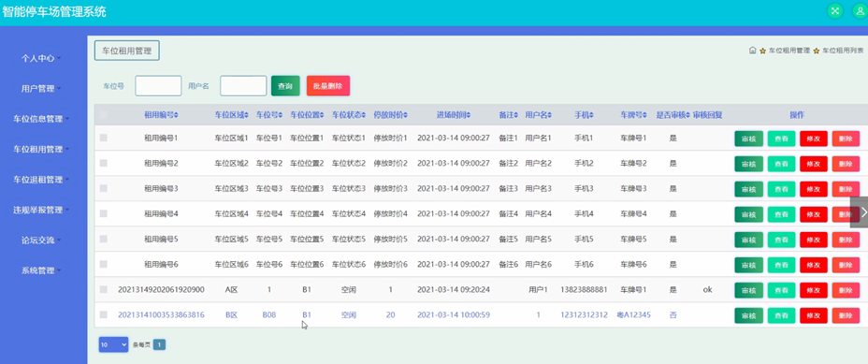Check the row checkbox for 租用编号4
Image resolution: width=868 pixels, height=364 pixels.
coord(104,213)
